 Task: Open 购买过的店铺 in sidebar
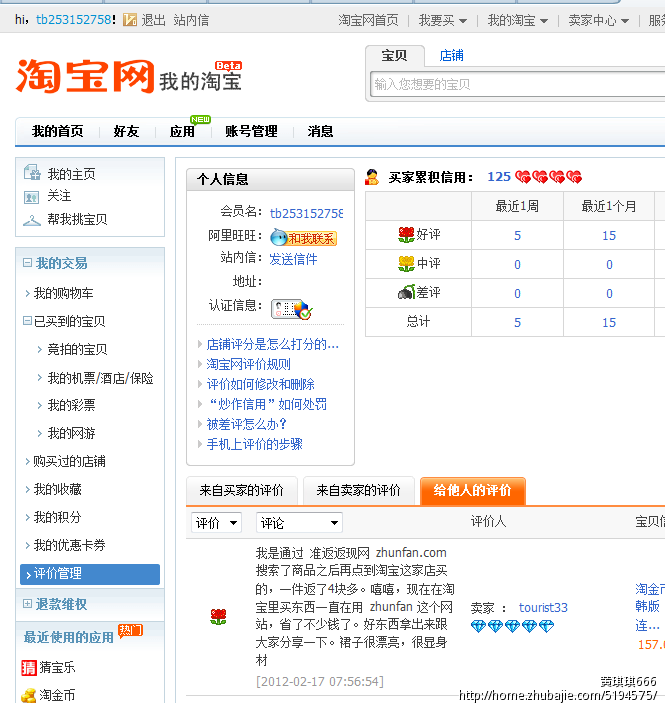pos(70,461)
